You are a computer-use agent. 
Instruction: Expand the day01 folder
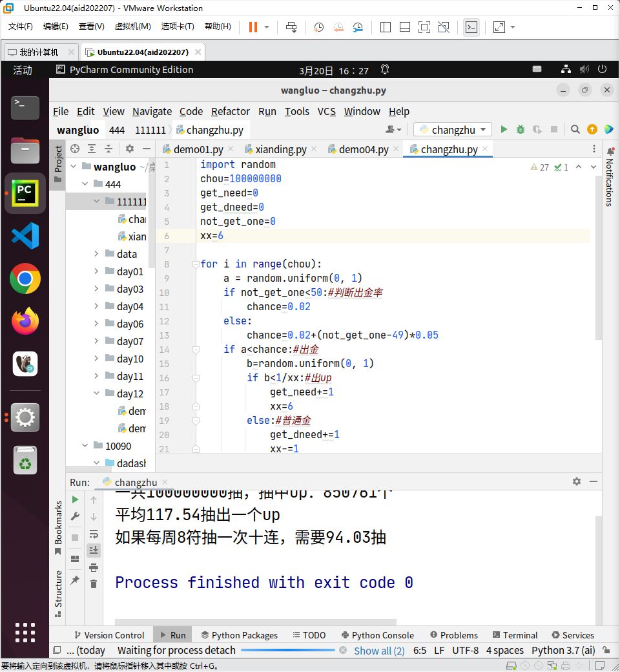tap(96, 271)
